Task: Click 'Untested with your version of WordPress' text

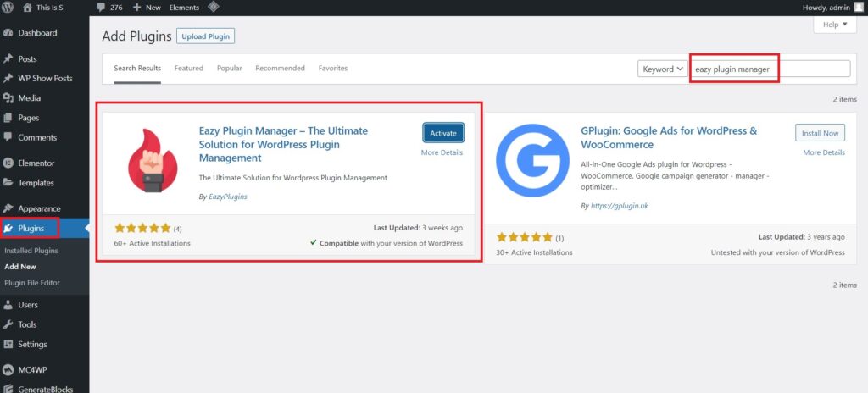Action: [778, 252]
